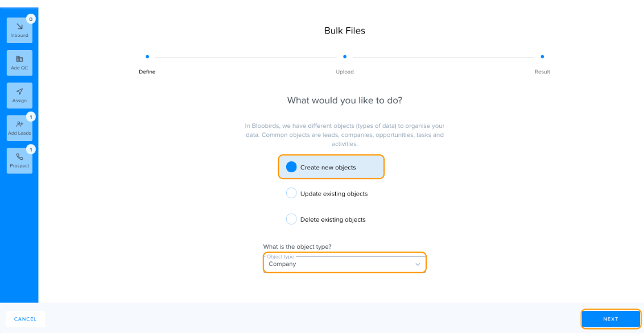Go to the Upload step label

pyautogui.click(x=345, y=72)
